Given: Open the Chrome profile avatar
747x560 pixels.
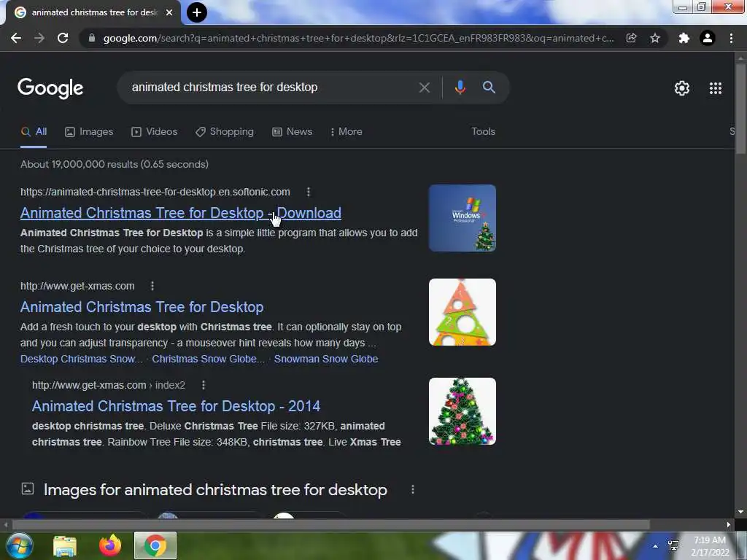Looking at the screenshot, I should tap(708, 38).
